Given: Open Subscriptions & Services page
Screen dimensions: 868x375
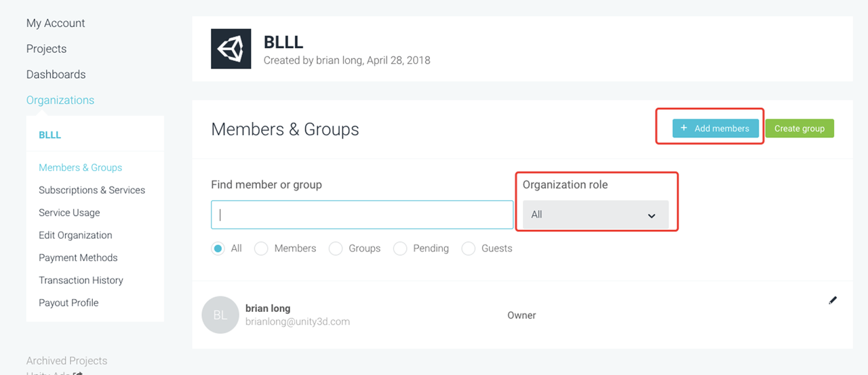Looking at the screenshot, I should pyautogui.click(x=92, y=191).
